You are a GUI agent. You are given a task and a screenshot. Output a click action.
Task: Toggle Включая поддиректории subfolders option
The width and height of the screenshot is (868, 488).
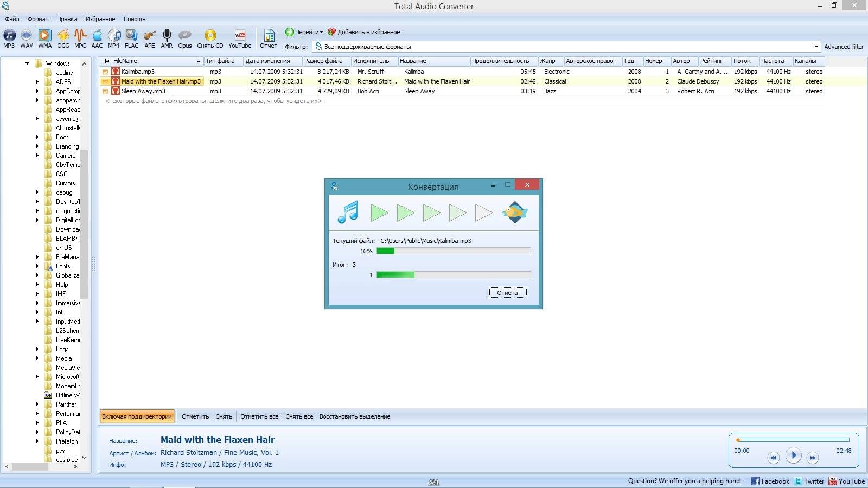(x=137, y=416)
